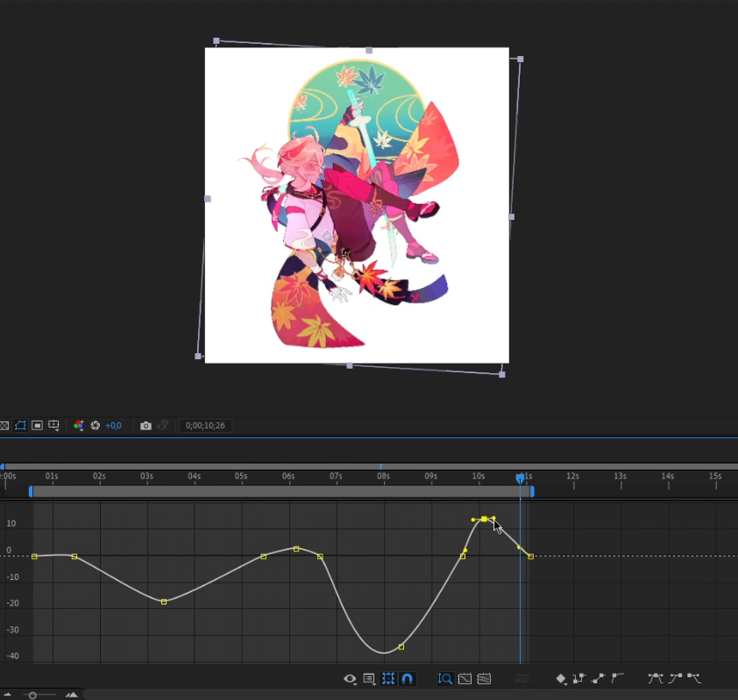738x700 pixels.
Task: Select the highlighted keyframe at graph peak
Action: point(484,520)
